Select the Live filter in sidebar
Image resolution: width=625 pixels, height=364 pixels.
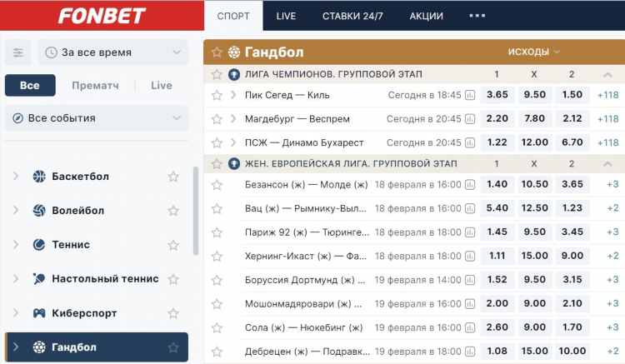pos(162,85)
